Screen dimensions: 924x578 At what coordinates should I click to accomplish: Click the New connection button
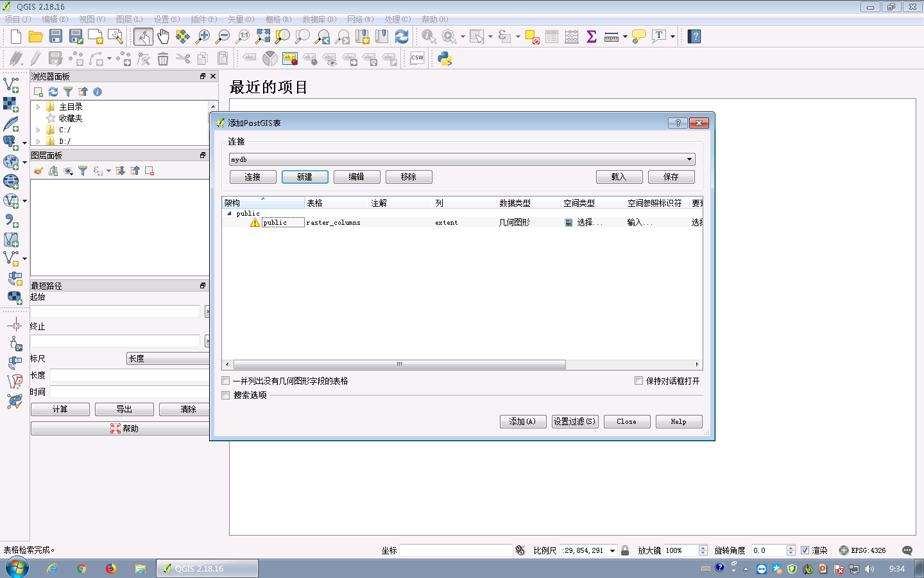pyautogui.click(x=305, y=177)
